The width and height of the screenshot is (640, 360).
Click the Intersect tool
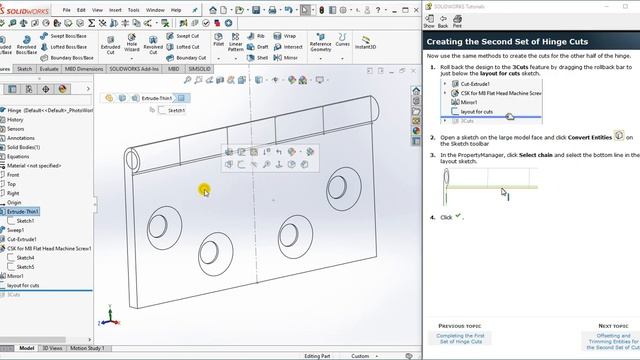(288, 47)
